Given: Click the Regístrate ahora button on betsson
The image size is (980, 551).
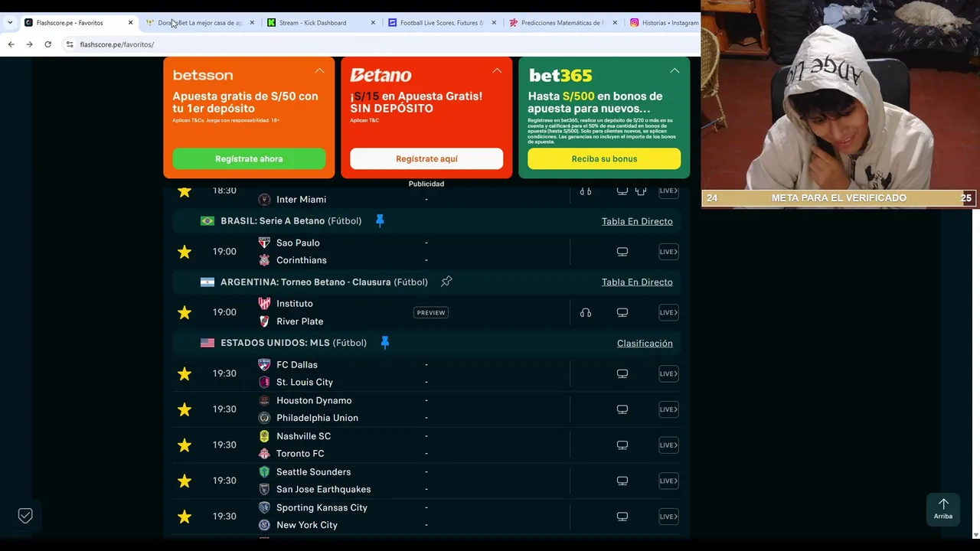Looking at the screenshot, I should tap(249, 158).
